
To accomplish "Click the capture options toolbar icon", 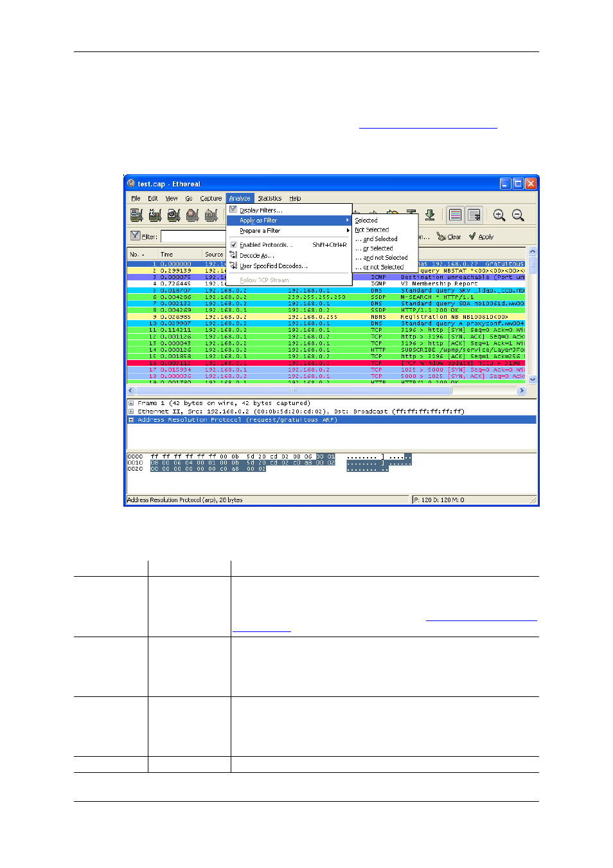I will click(155, 215).
